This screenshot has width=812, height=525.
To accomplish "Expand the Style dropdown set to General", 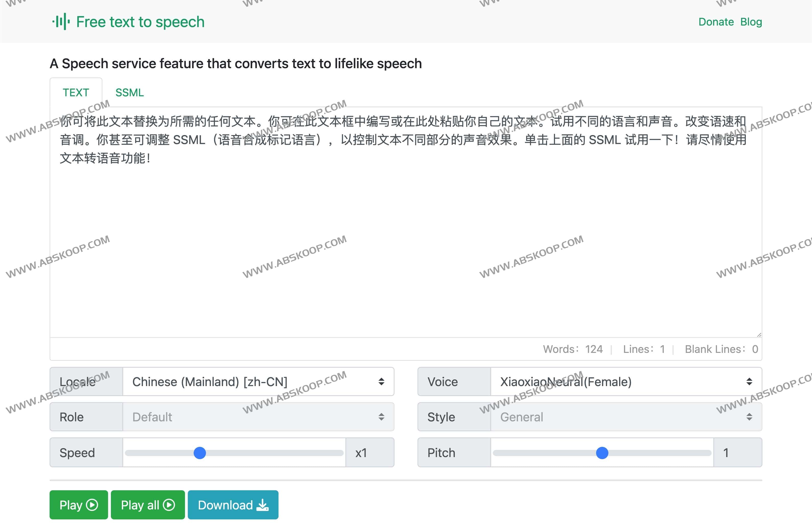I will [624, 416].
